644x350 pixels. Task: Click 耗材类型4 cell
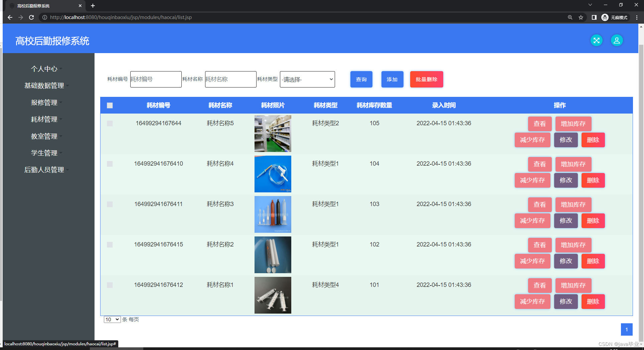(x=325, y=285)
